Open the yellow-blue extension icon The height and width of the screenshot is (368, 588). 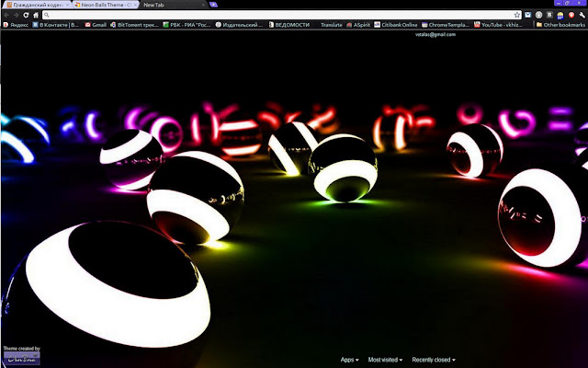click(560, 15)
